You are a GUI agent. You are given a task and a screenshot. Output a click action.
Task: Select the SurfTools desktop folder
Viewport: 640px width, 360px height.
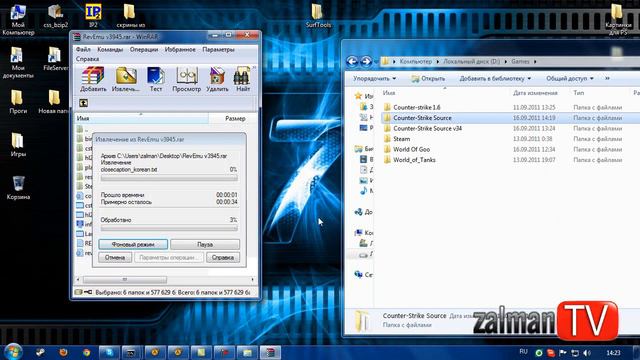pos(318,16)
